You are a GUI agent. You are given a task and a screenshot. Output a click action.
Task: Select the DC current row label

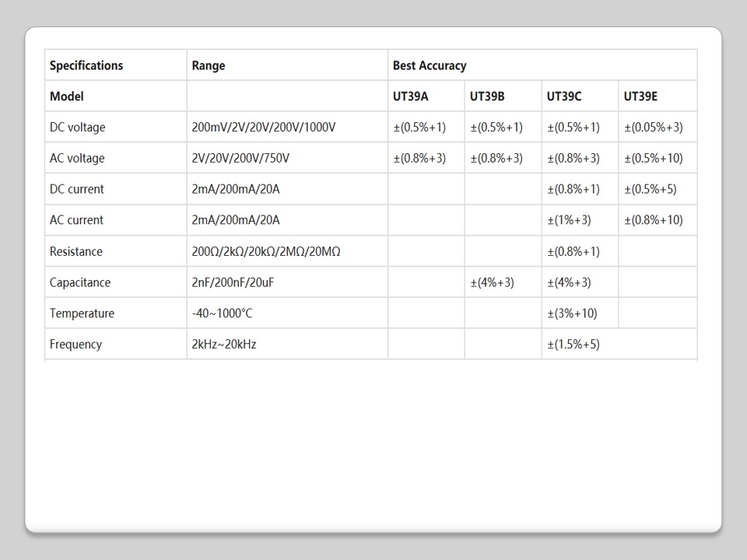point(76,189)
